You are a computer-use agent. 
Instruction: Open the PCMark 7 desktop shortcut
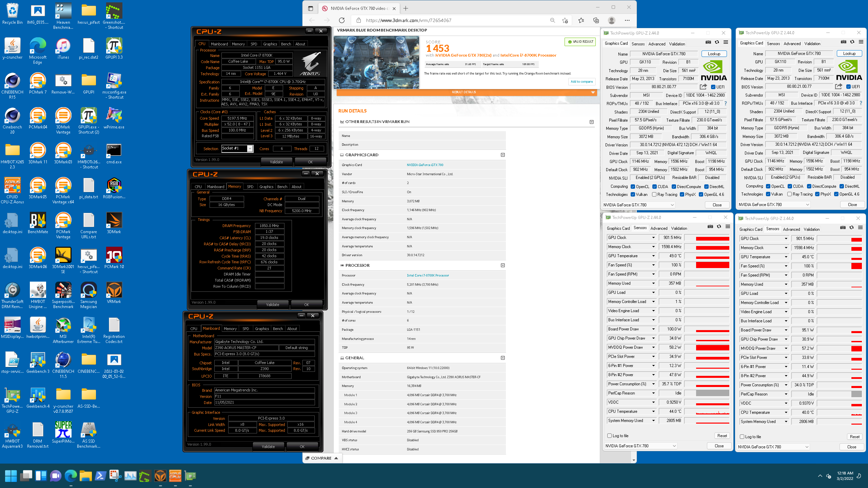pyautogui.click(x=38, y=83)
